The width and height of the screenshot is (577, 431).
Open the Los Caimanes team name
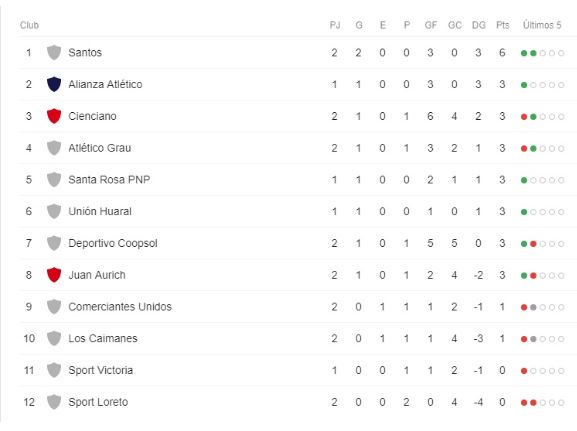[x=103, y=338]
